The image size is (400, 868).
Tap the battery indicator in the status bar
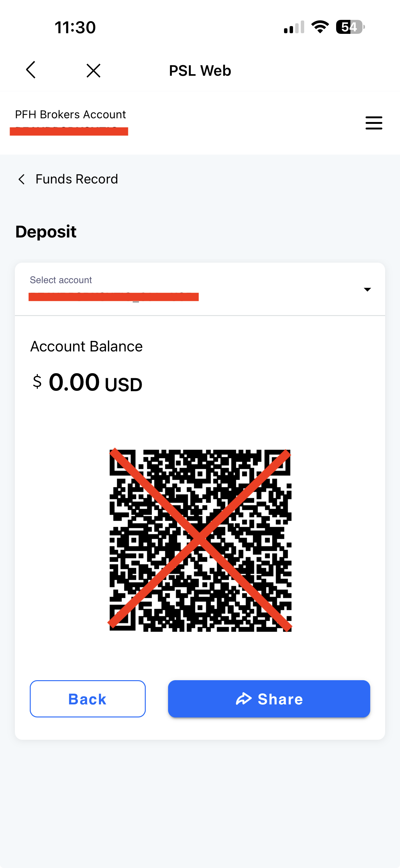click(350, 27)
